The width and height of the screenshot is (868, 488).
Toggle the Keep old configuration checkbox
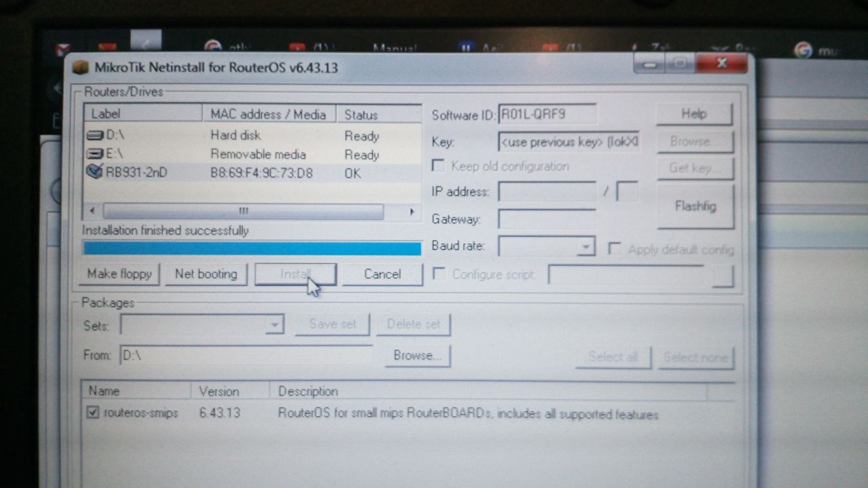[x=439, y=165]
